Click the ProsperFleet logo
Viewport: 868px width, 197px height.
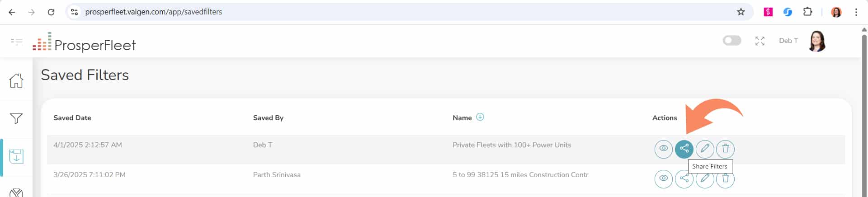(84, 42)
